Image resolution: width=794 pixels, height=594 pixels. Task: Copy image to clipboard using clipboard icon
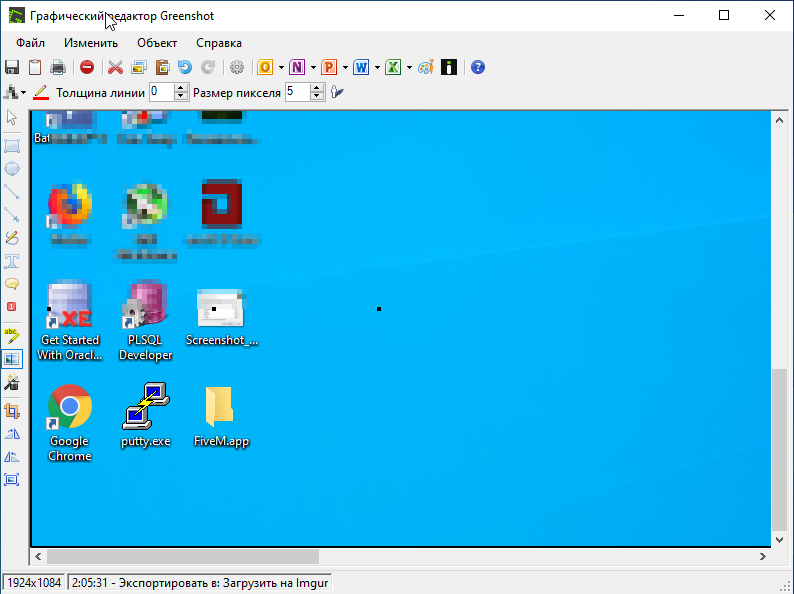[35, 67]
